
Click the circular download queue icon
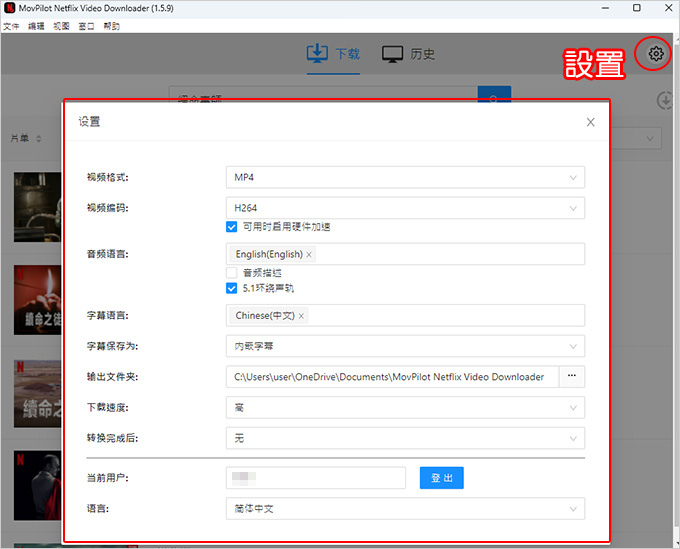(664, 101)
